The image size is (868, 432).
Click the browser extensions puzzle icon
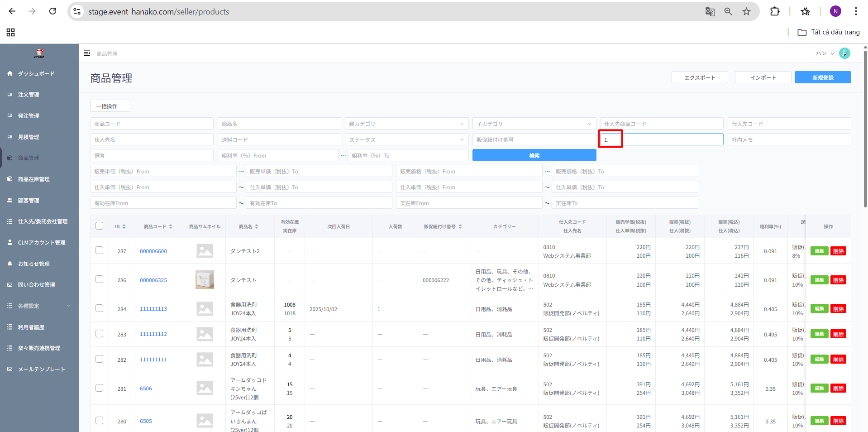pyautogui.click(x=774, y=11)
